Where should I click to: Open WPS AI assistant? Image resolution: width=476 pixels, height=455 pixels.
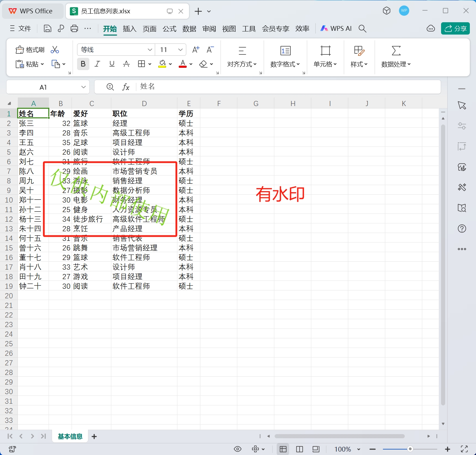336,28
